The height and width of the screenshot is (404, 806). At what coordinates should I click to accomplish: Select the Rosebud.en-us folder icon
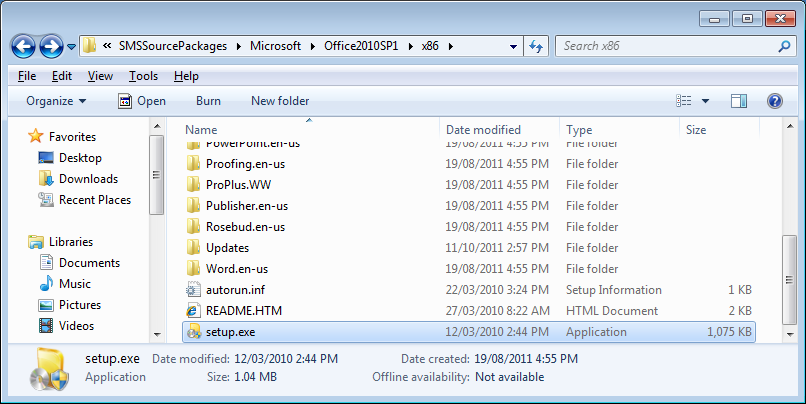pyautogui.click(x=193, y=227)
